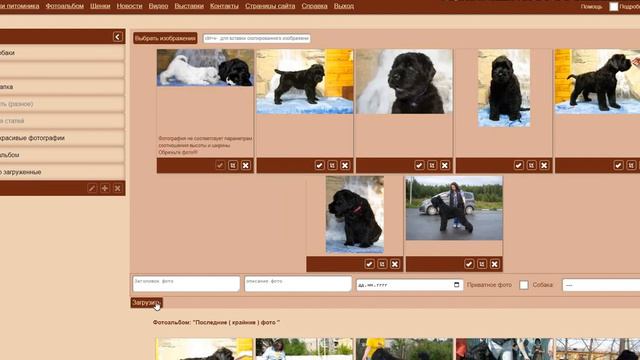This screenshot has width=640, height=360.
Task: Select the red-collar puppy thumbnail
Action: pyautogui.click(x=355, y=215)
